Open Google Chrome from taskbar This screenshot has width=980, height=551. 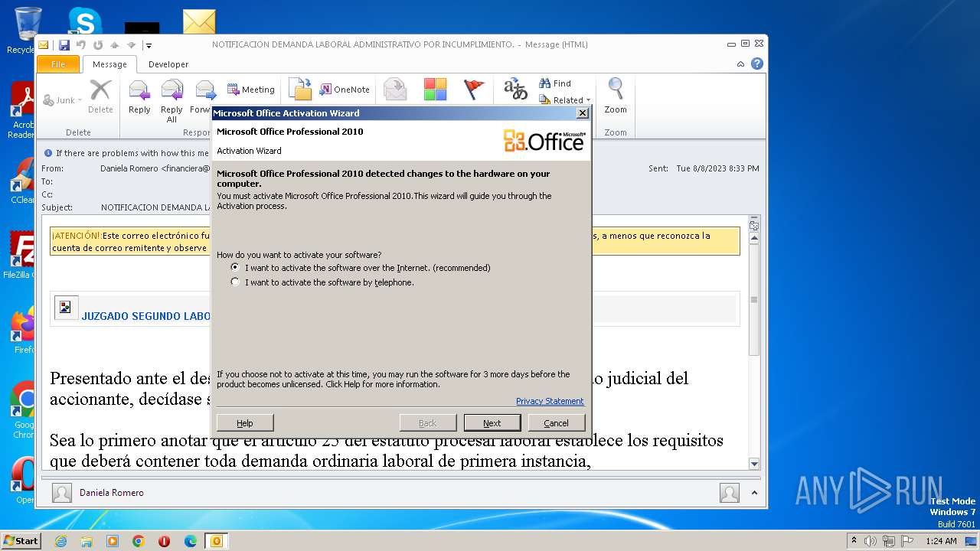click(139, 541)
